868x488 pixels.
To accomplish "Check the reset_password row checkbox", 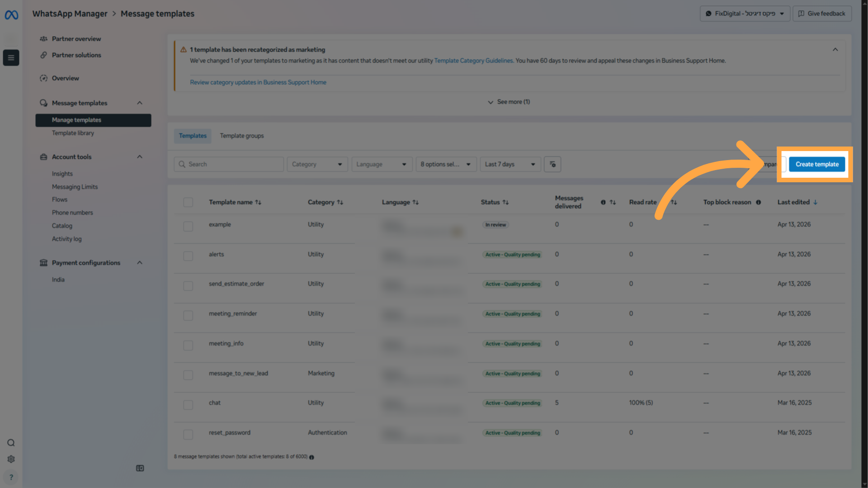I will 188,434.
